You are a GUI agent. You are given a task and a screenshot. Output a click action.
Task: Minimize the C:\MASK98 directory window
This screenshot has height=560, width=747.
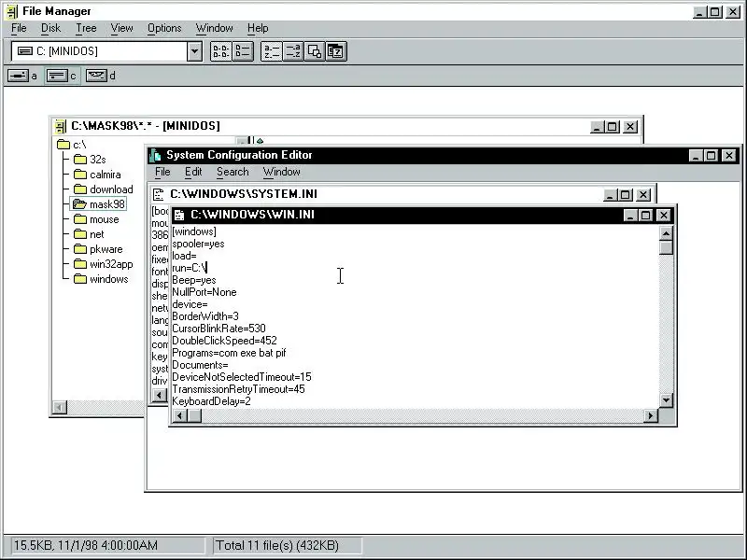pos(598,127)
